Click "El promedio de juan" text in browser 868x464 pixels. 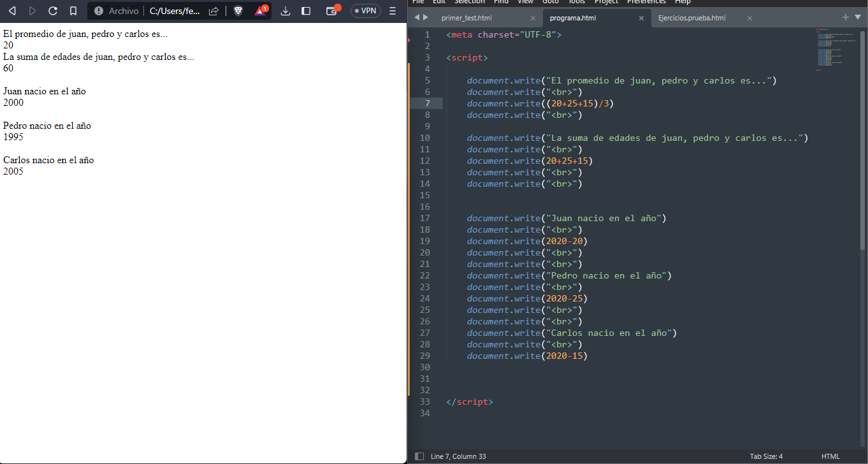pos(85,34)
